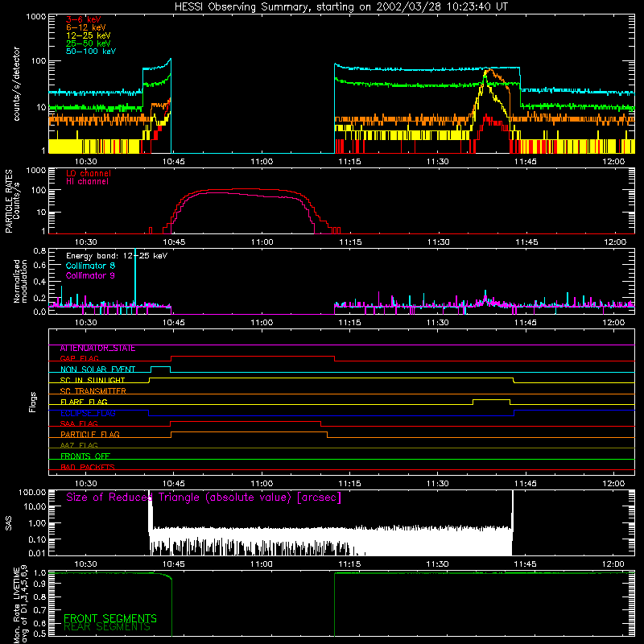This screenshot has width=644, height=644.
Task: Select the NON_SOLAR_EVENT flag label
Action: (97, 369)
